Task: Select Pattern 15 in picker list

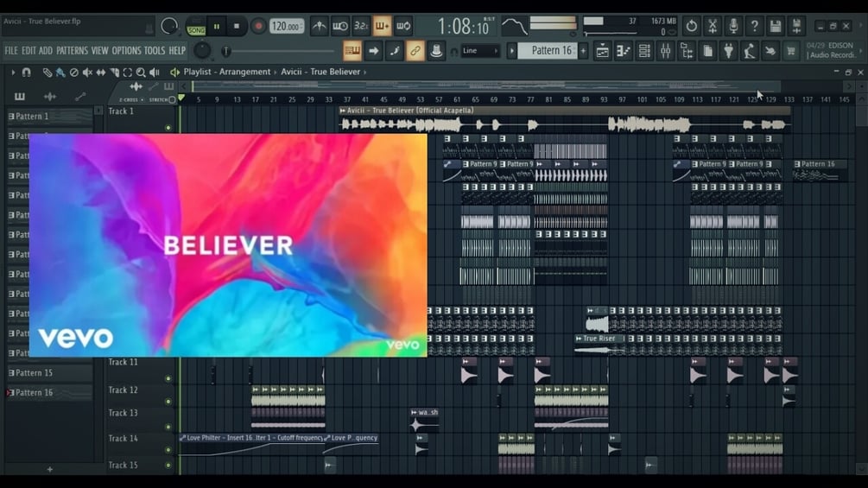Action: click(x=50, y=373)
